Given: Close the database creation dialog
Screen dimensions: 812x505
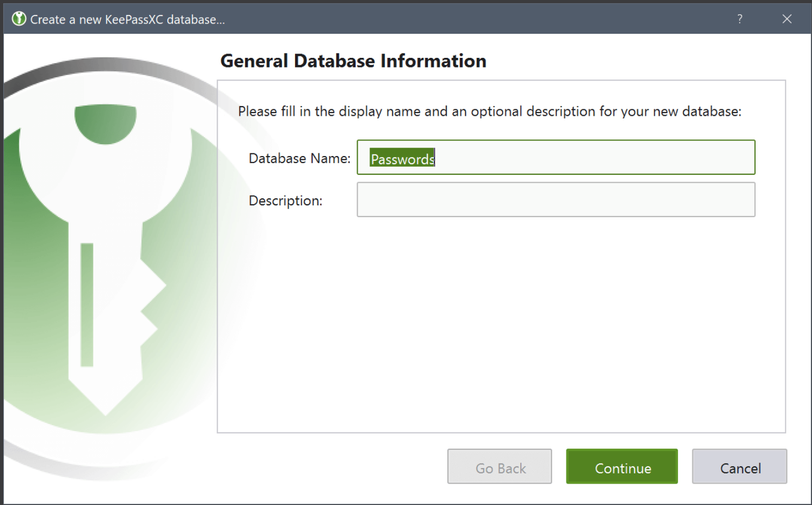Looking at the screenshot, I should click(x=786, y=19).
